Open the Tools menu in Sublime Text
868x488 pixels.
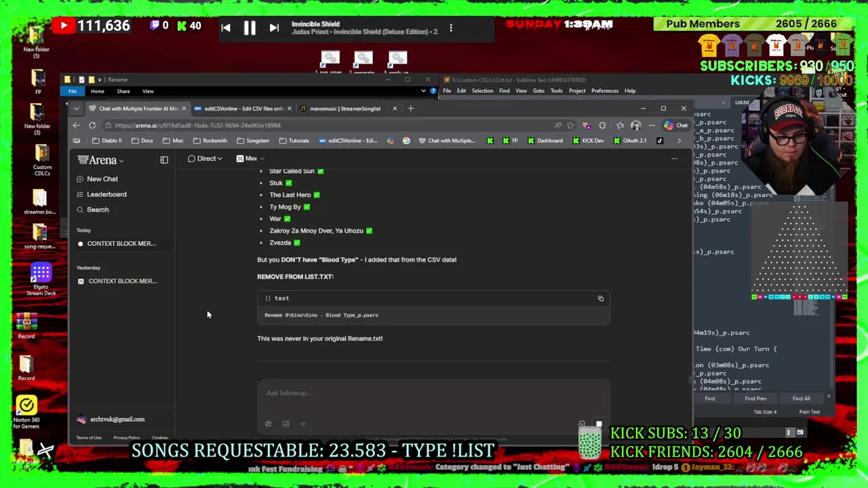(557, 91)
